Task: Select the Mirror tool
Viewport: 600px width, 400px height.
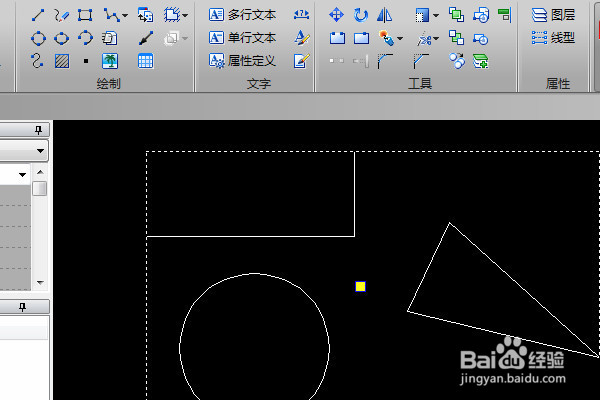Action: [384, 15]
